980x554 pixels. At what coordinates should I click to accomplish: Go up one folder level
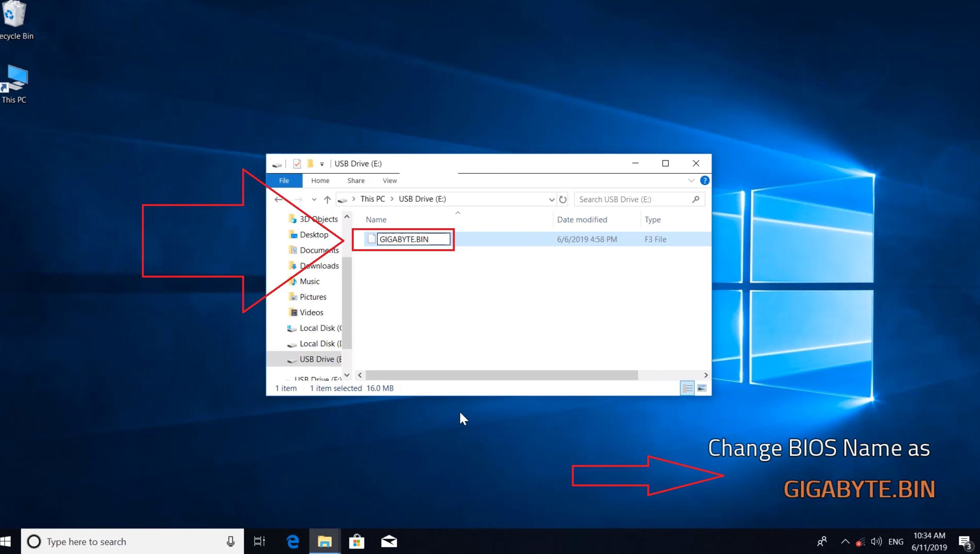(x=327, y=199)
